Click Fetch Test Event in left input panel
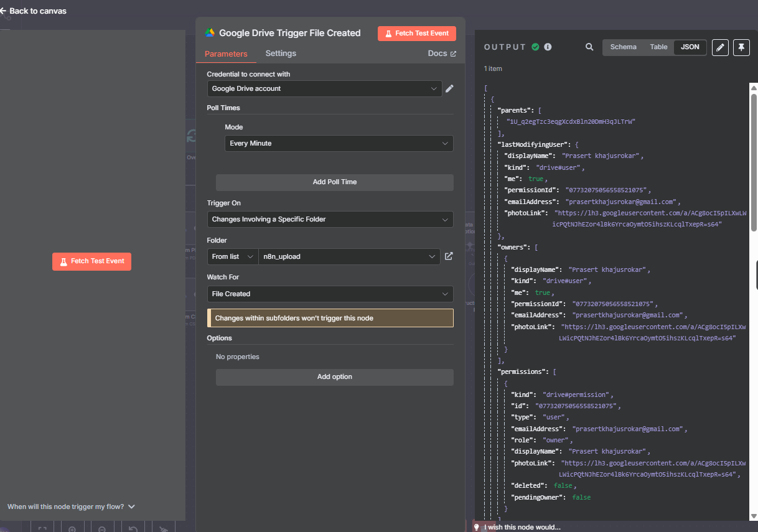The image size is (758, 532). pyautogui.click(x=91, y=261)
